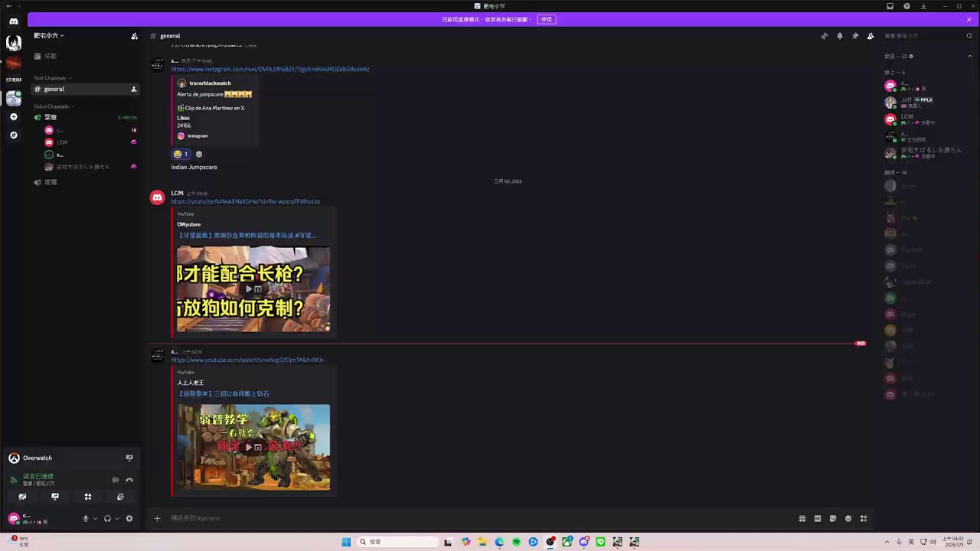Open the Help question mark icon
Screen dimensions: 980x551
pyautogui.click(x=907, y=6)
